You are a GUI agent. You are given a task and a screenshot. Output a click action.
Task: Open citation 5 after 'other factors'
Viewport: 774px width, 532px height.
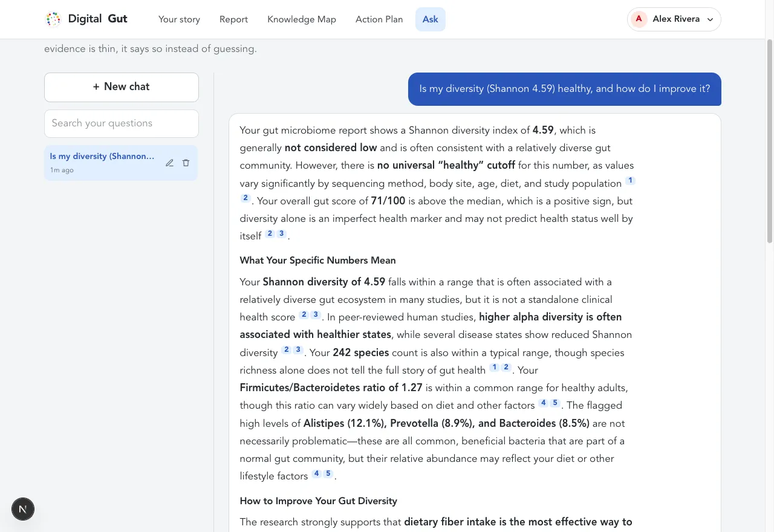(555, 403)
